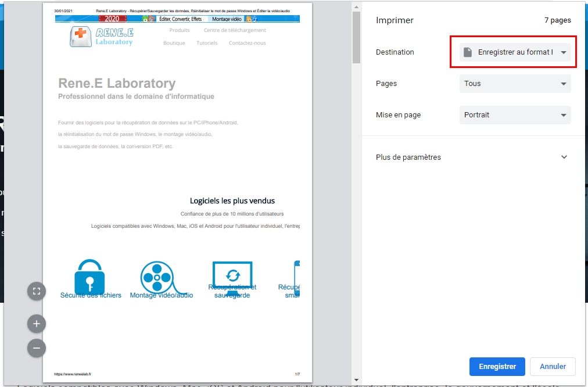
Task: Click the Enregistrer button
Action: pyautogui.click(x=497, y=366)
